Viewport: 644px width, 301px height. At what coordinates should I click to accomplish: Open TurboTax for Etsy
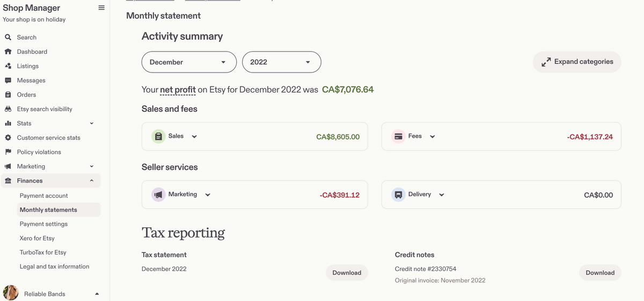pos(43,252)
